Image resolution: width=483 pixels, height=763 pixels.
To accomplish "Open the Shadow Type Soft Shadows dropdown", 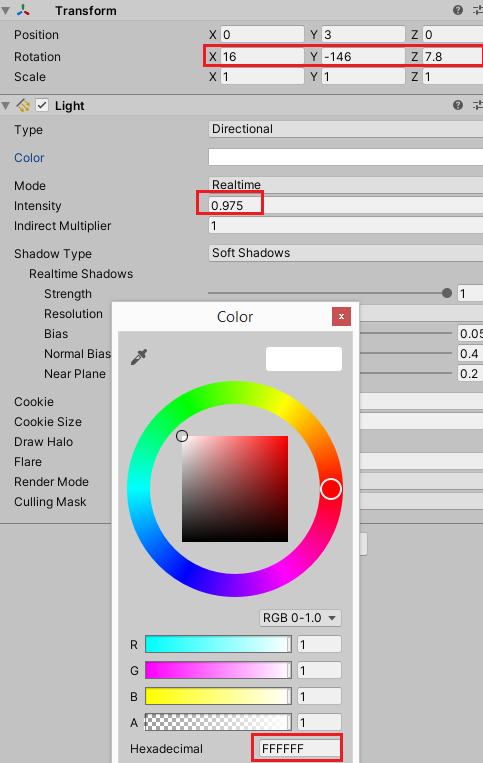I will click(x=346, y=253).
